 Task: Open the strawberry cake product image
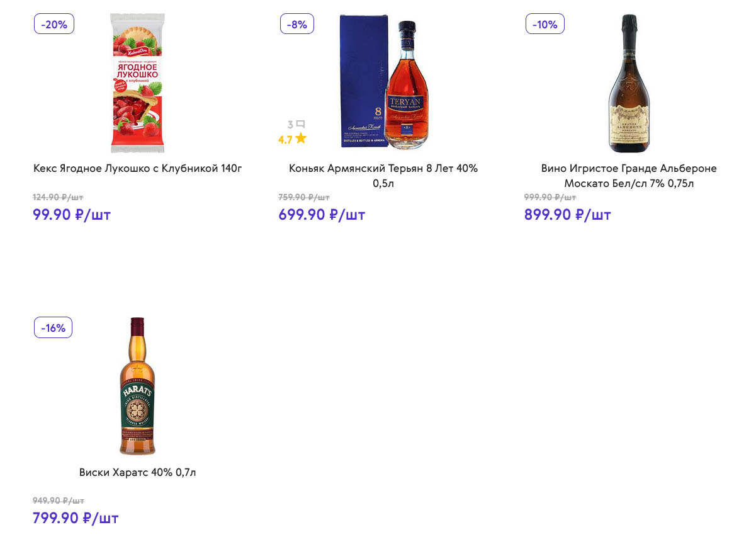(137, 83)
